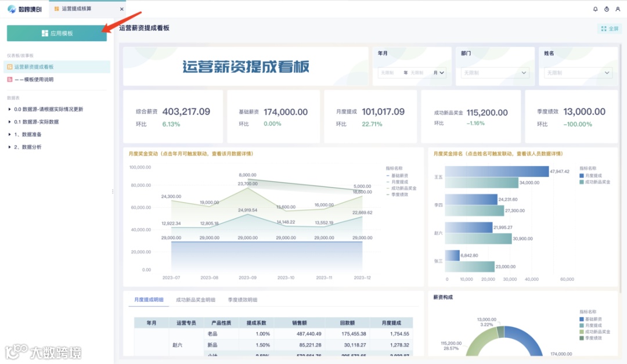Click 季度绩效 legend in line chart
The width and height of the screenshot is (627, 364).
point(397,194)
